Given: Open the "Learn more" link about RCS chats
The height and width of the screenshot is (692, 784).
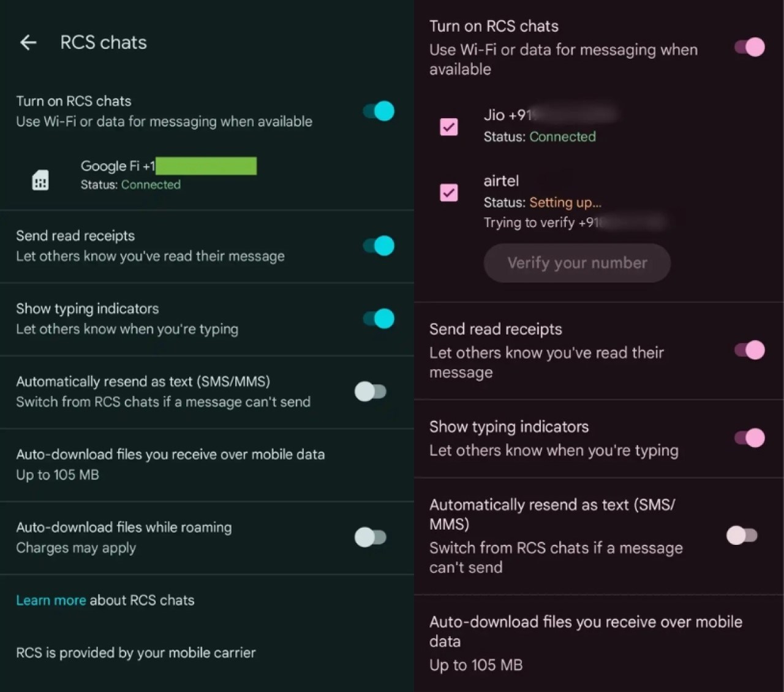Looking at the screenshot, I should [51, 600].
